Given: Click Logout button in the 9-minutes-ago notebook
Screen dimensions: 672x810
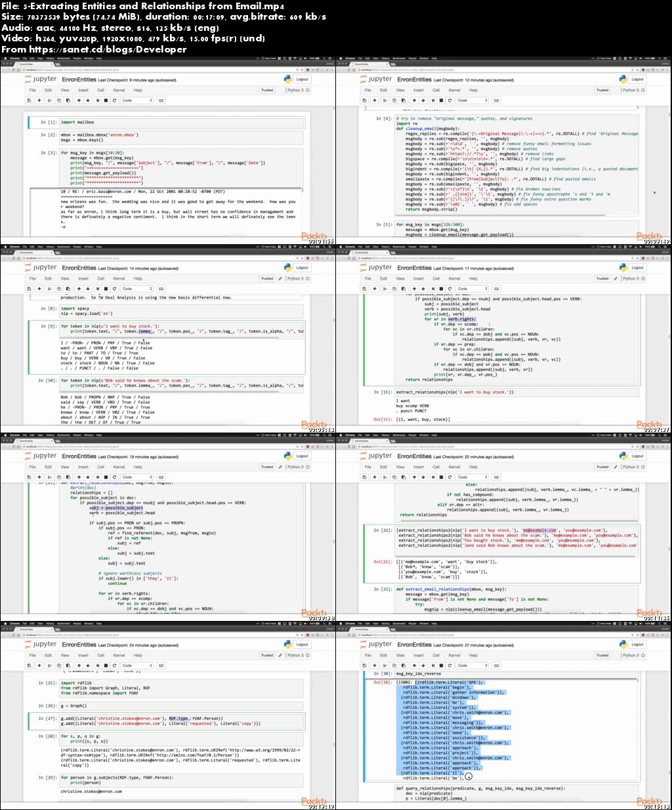Looking at the screenshot, I should 302,79.
